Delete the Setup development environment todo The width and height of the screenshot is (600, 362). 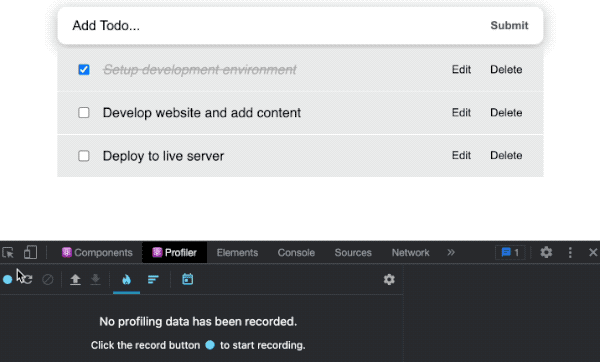(x=506, y=70)
